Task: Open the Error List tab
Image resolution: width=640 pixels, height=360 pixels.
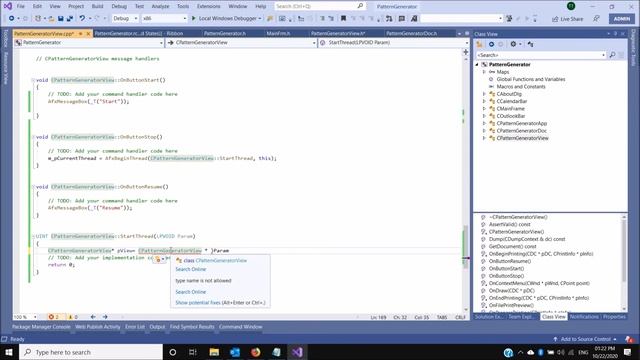Action: click(135, 327)
